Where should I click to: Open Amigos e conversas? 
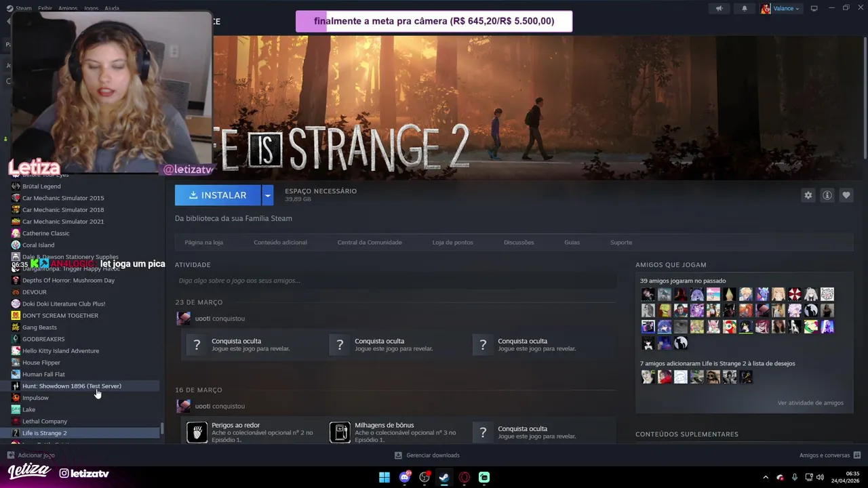click(x=830, y=455)
